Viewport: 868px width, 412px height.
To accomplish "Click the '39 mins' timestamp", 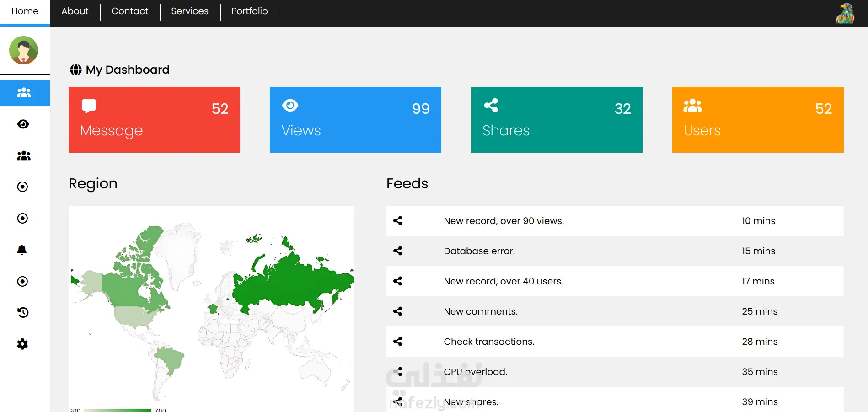I will (760, 402).
